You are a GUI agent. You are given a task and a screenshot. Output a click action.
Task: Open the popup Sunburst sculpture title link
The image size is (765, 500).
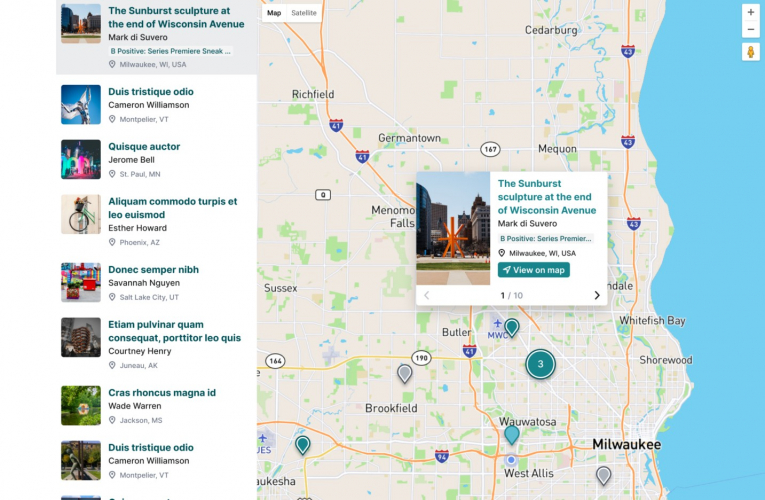[x=547, y=197]
